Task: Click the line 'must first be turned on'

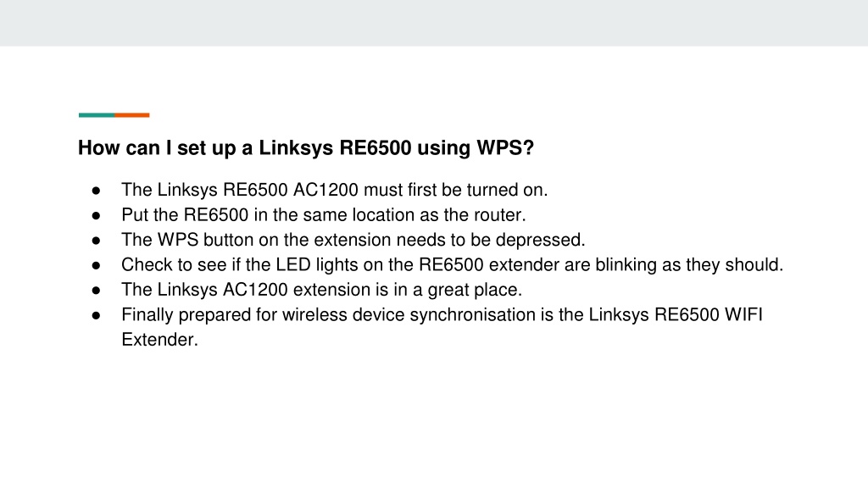Action: (x=334, y=190)
